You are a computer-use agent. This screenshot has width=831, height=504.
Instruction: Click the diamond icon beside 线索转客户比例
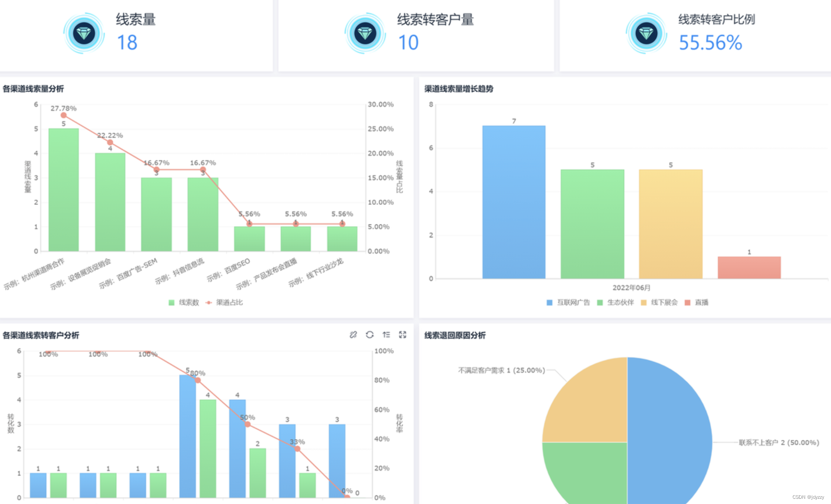(x=646, y=33)
